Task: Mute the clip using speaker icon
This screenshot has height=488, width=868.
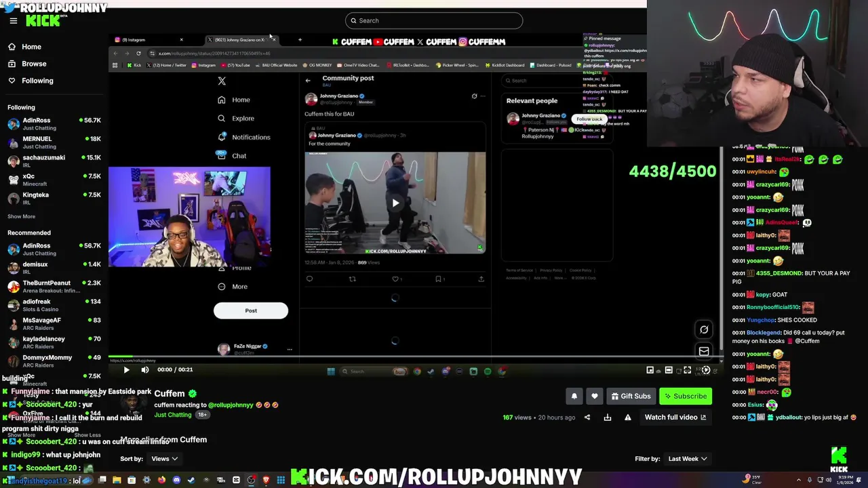Action: click(x=144, y=369)
